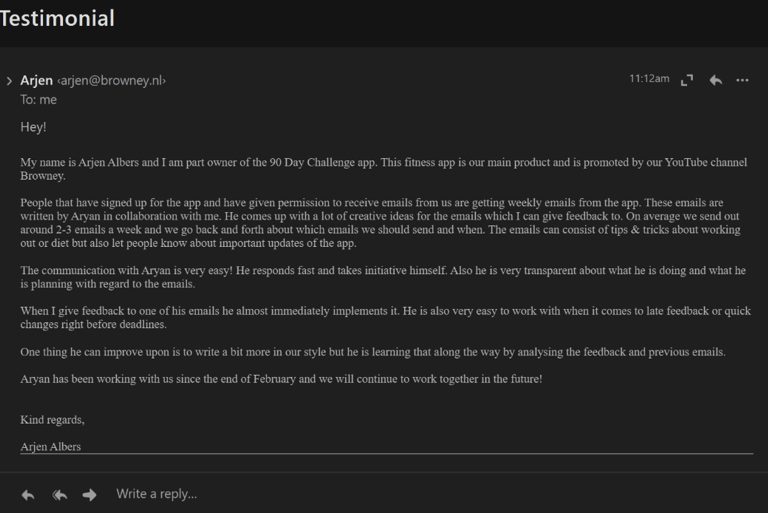Reply using the header reply arrow
This screenshot has height=513, width=768.
(x=716, y=80)
